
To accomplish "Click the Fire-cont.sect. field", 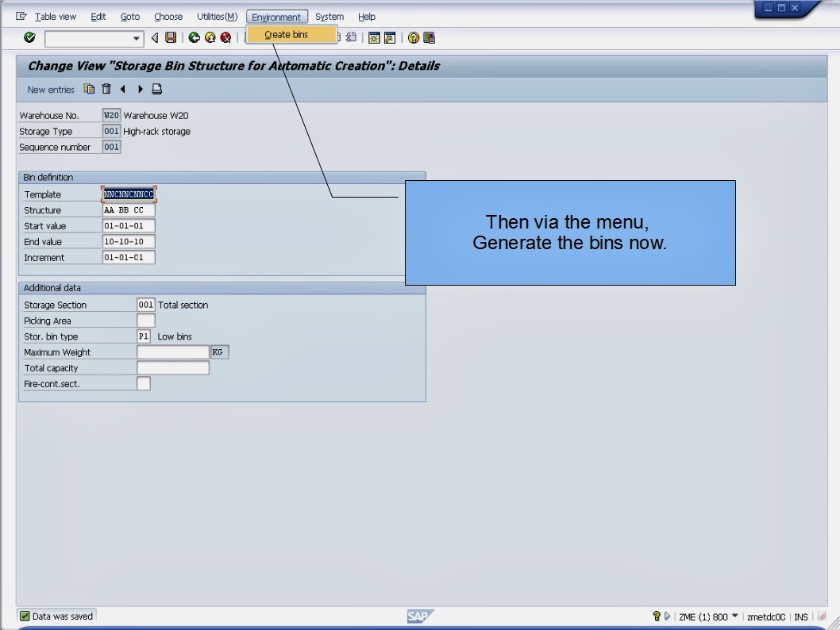I will coord(143,382).
